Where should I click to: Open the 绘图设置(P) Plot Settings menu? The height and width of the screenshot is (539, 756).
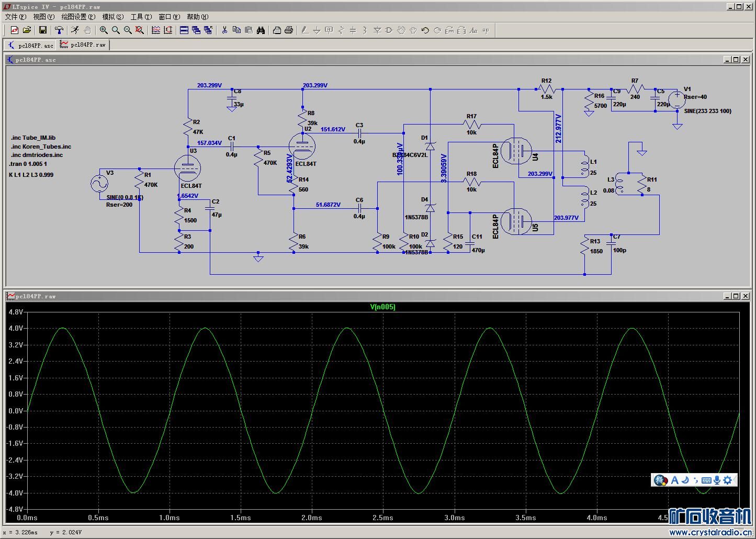78,17
